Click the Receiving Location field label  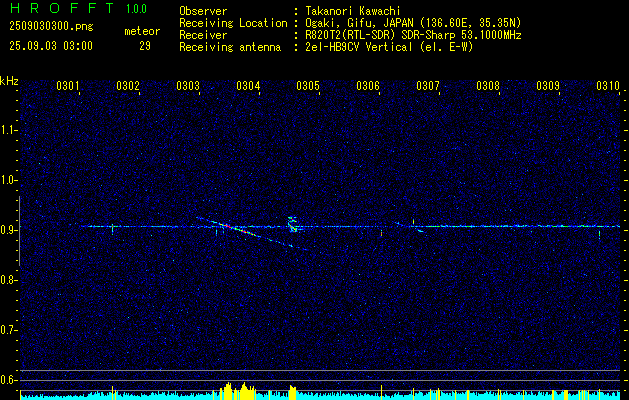[233, 24]
